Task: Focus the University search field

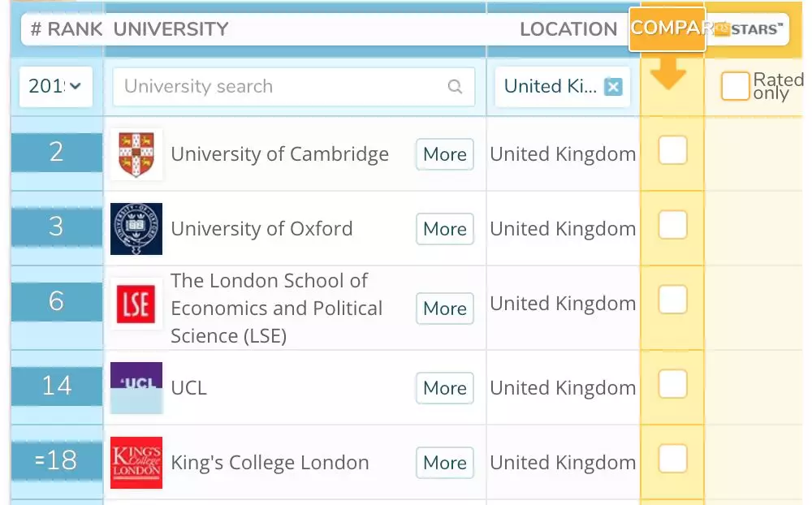Action: 294,87
